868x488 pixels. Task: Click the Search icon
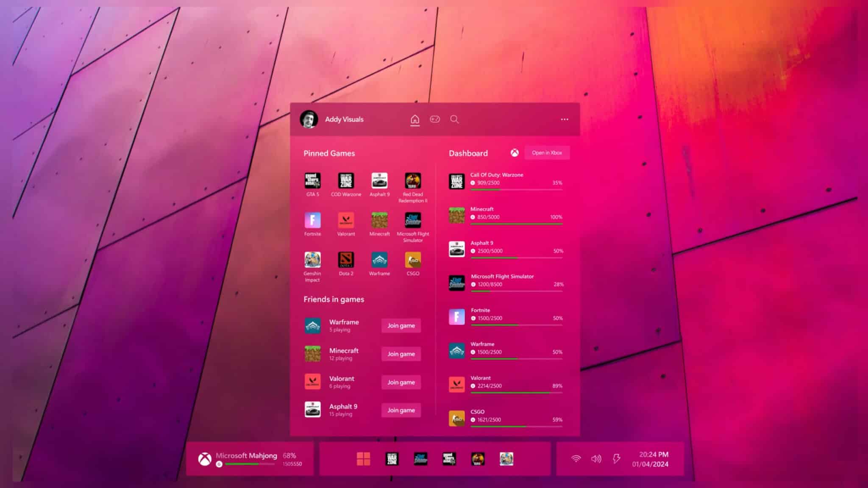tap(454, 119)
